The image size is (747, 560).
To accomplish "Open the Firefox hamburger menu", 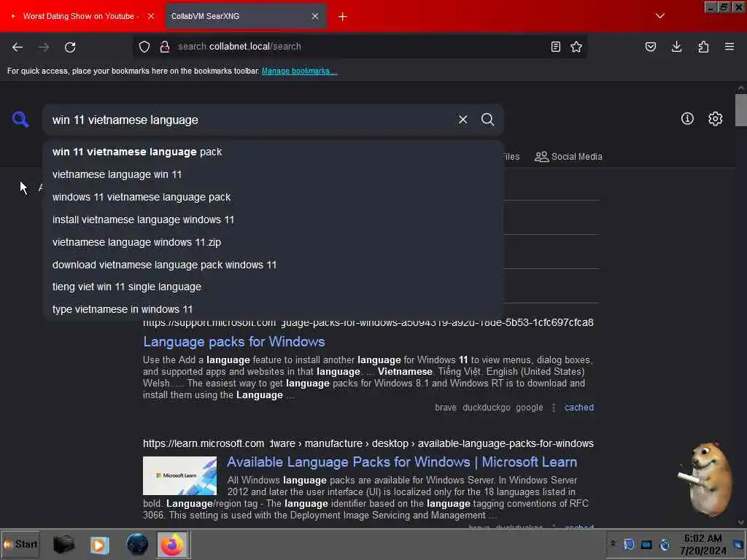I will pyautogui.click(x=729, y=47).
